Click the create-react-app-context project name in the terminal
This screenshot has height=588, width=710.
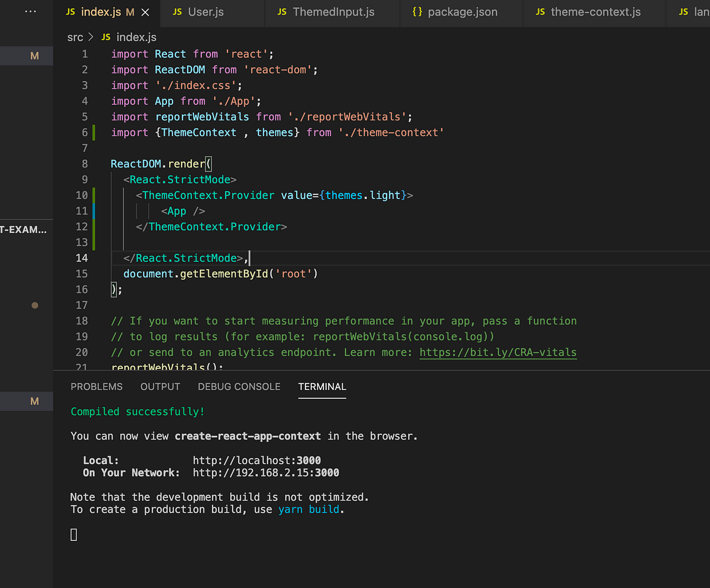pyautogui.click(x=248, y=436)
